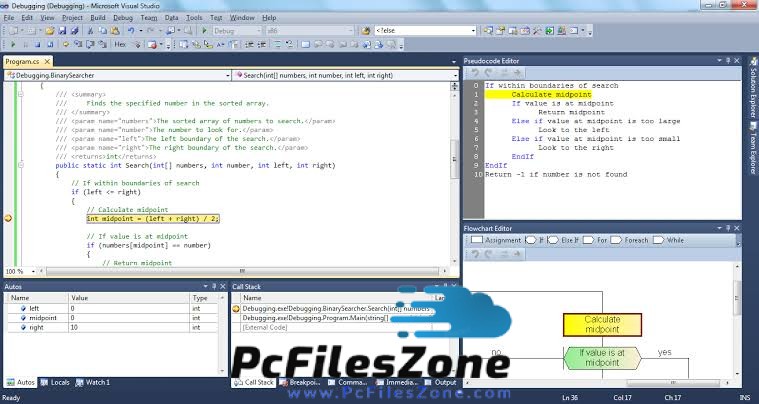Screen dimensions: 759x404
Task: Click the yellow Calculate midpoint flowchart box
Action: [x=601, y=324]
